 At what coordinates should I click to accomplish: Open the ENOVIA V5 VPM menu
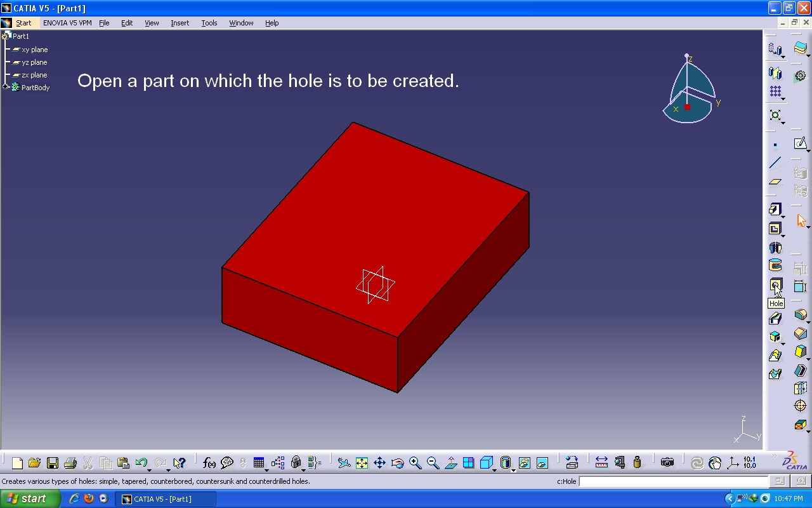(x=67, y=23)
